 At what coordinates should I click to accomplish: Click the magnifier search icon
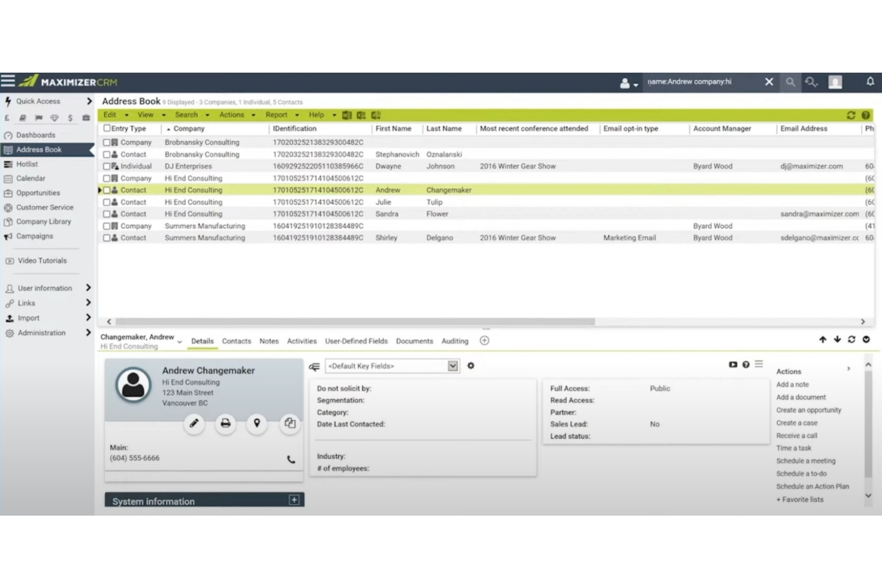click(x=790, y=82)
